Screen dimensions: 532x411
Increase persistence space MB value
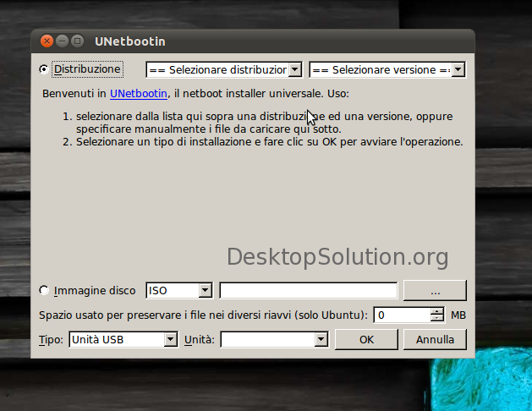coord(436,311)
